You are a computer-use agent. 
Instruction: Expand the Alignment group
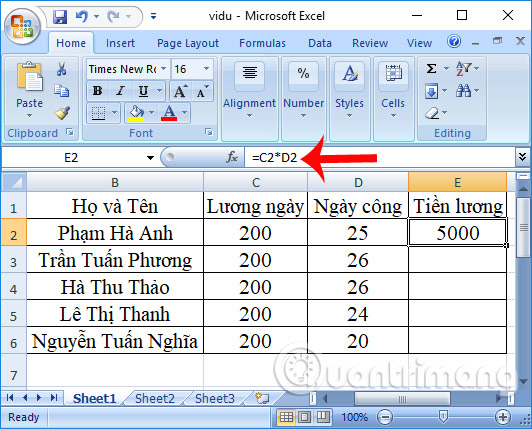(x=249, y=98)
